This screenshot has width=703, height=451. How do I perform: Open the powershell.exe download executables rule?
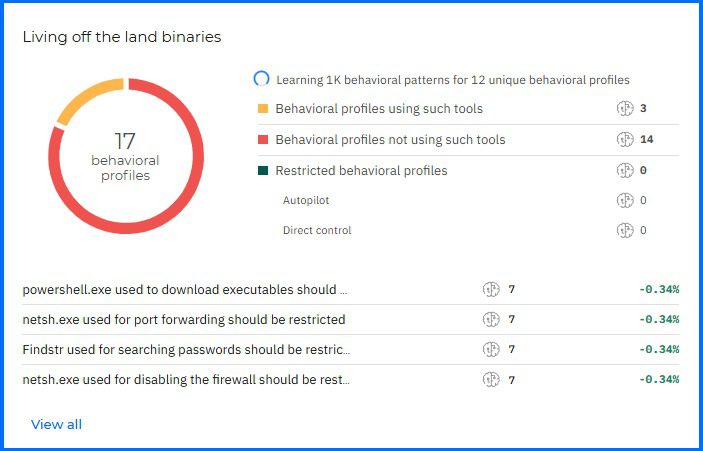[x=185, y=290]
